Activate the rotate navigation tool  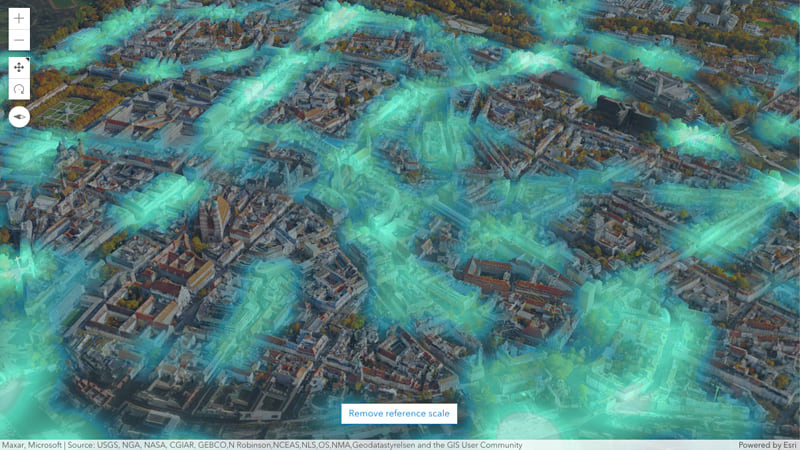(x=19, y=89)
